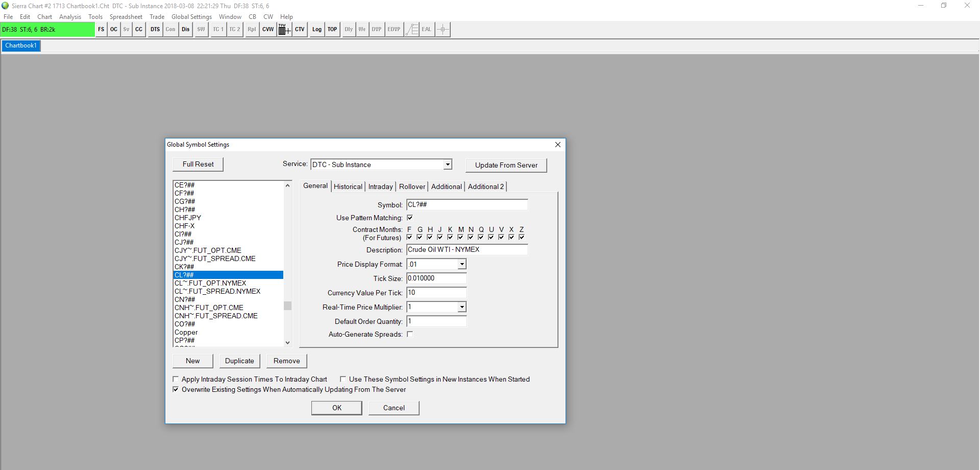Click the New symbol button
Viewport: 980px width, 470px height.
coord(193,361)
